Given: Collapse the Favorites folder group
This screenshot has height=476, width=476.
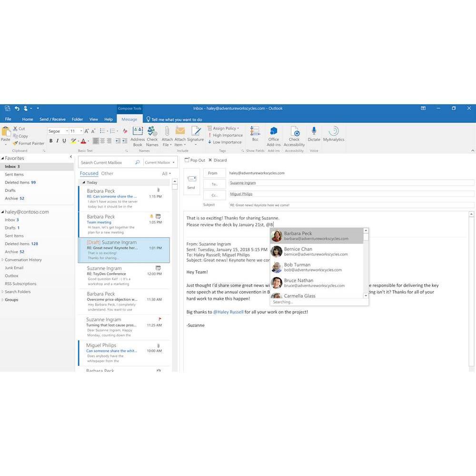Looking at the screenshot, I should (3, 158).
